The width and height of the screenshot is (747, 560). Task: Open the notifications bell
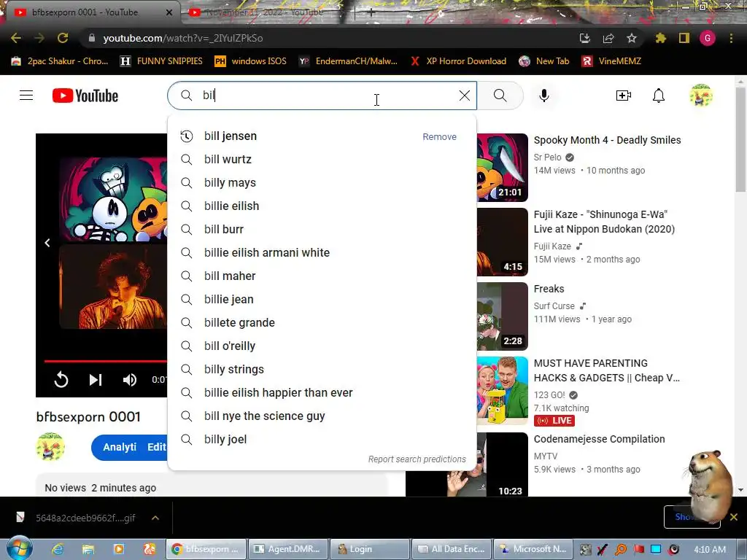[659, 96]
